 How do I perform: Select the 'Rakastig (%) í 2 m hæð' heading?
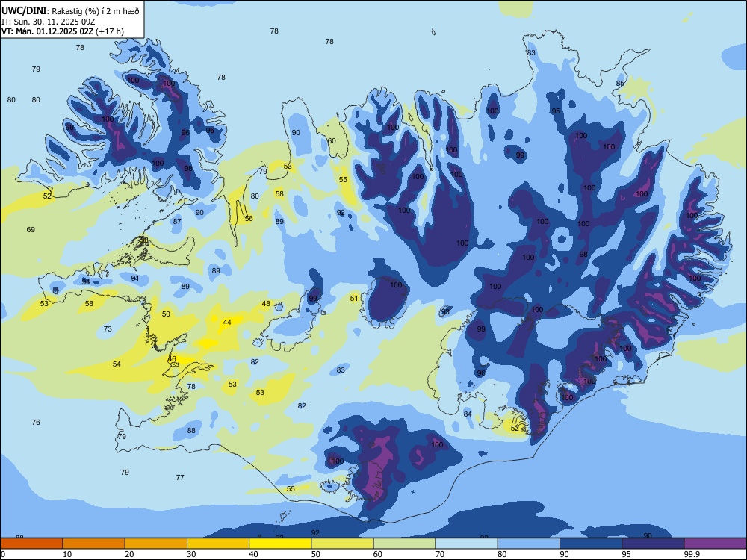click(x=96, y=11)
